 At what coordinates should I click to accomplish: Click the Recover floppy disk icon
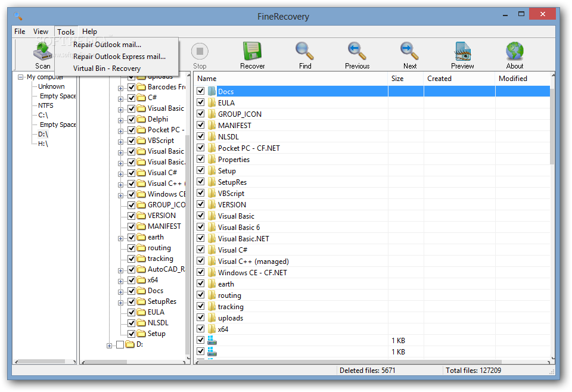(252, 51)
